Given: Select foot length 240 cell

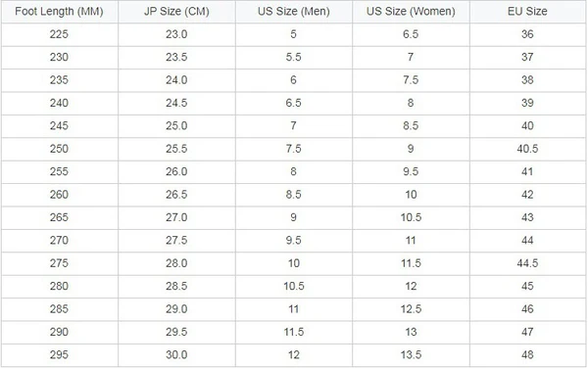Looking at the screenshot, I should click(x=59, y=103).
